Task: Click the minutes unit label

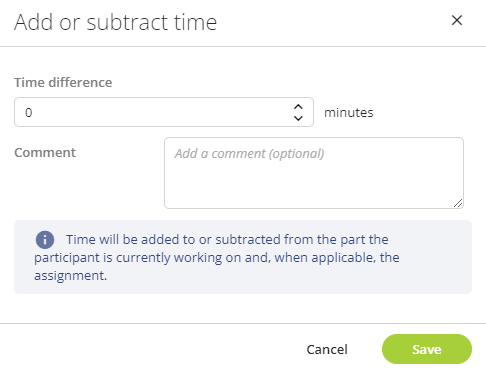Action: tap(349, 113)
